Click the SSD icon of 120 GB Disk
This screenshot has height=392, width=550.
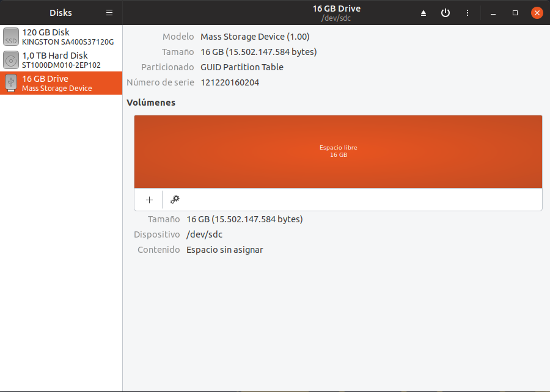[x=11, y=37]
